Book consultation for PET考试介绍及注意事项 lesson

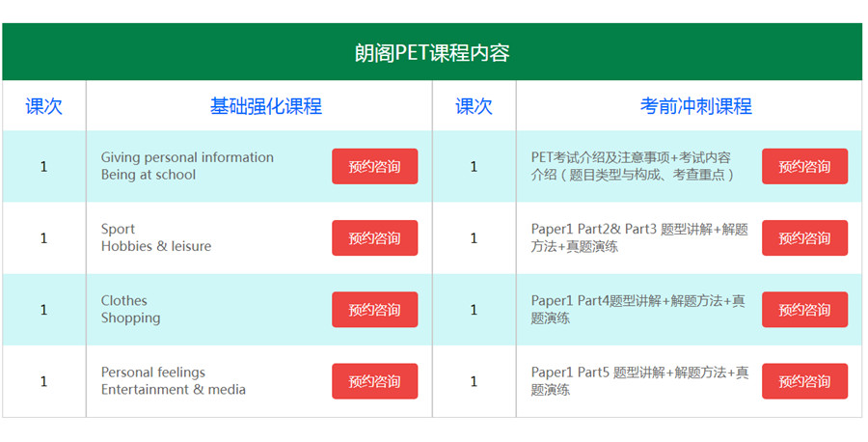tap(804, 166)
